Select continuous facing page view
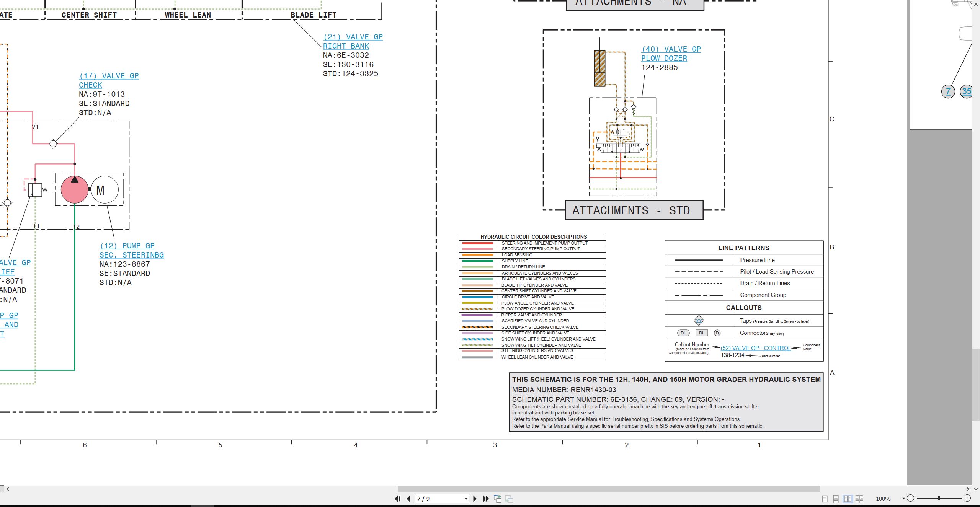This screenshot has height=507, width=980. click(859, 499)
